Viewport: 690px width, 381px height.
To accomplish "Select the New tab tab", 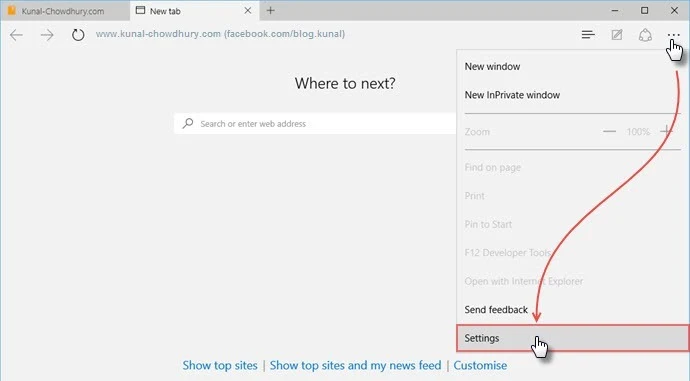I will [195, 11].
